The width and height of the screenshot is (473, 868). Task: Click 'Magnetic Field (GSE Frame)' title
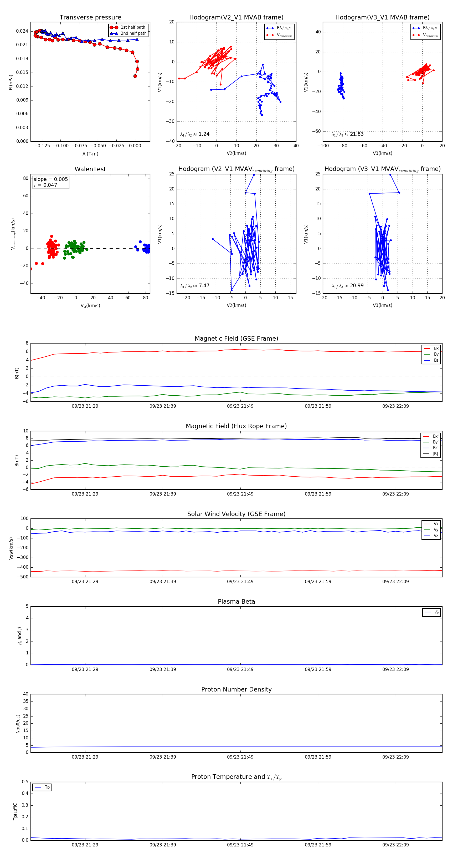point(236,339)
